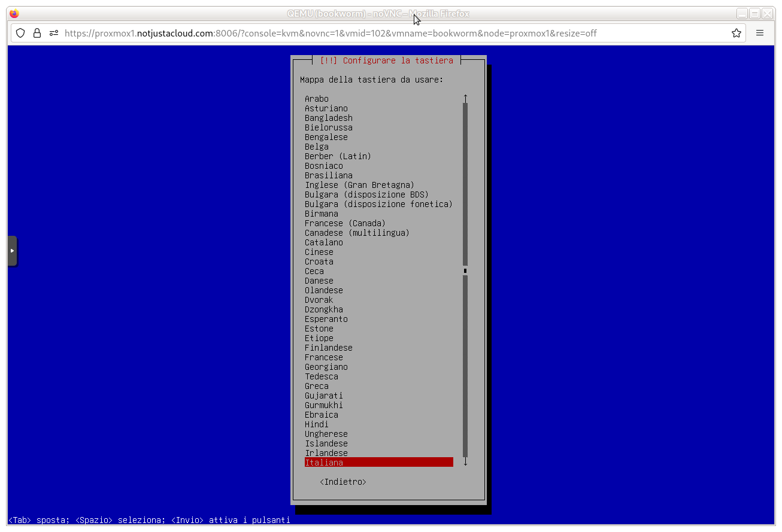Pick Catalano keyboard layout
This screenshot has width=782, height=532.
point(324,242)
